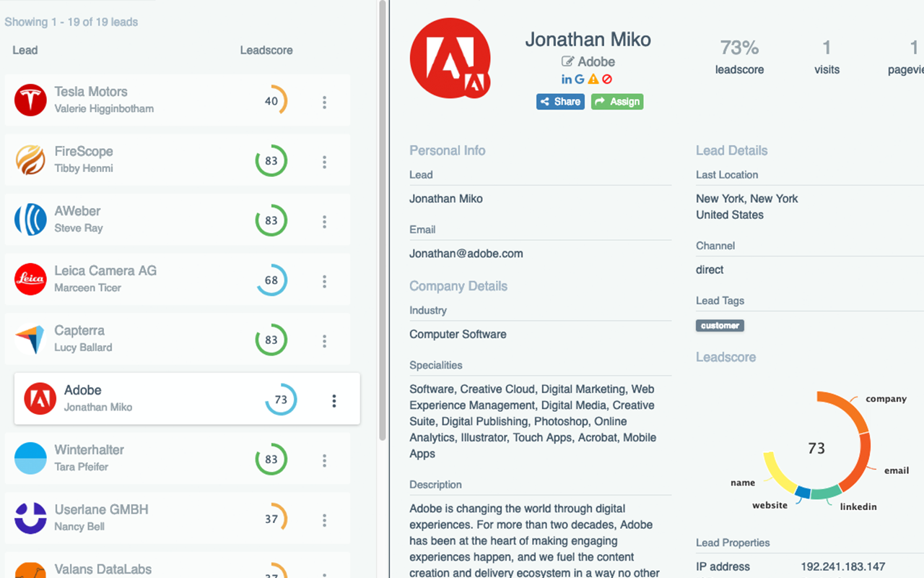The image size is (924, 578).
Task: Select the Capterra lead
Action: (178, 339)
